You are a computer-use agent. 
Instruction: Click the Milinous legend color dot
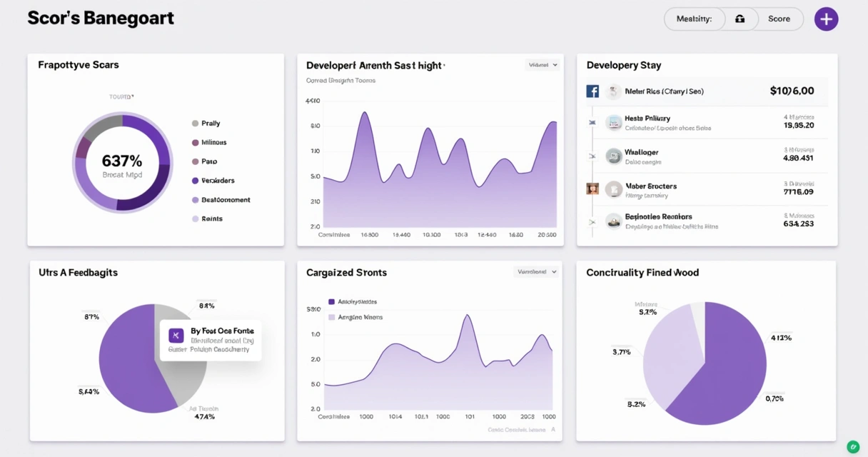(195, 143)
